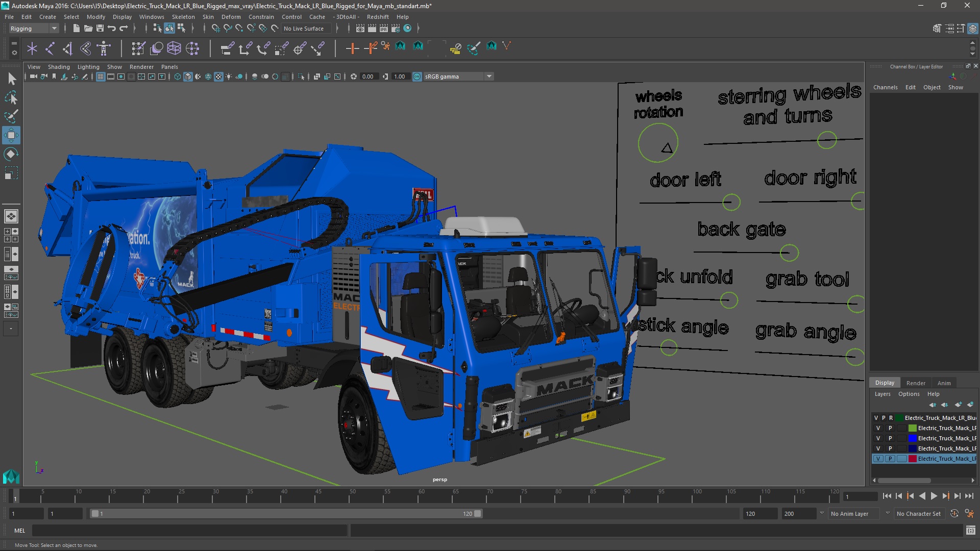This screenshot has height=551, width=980.
Task: Click the Human IK skeleton shelf icon
Action: click(x=104, y=48)
